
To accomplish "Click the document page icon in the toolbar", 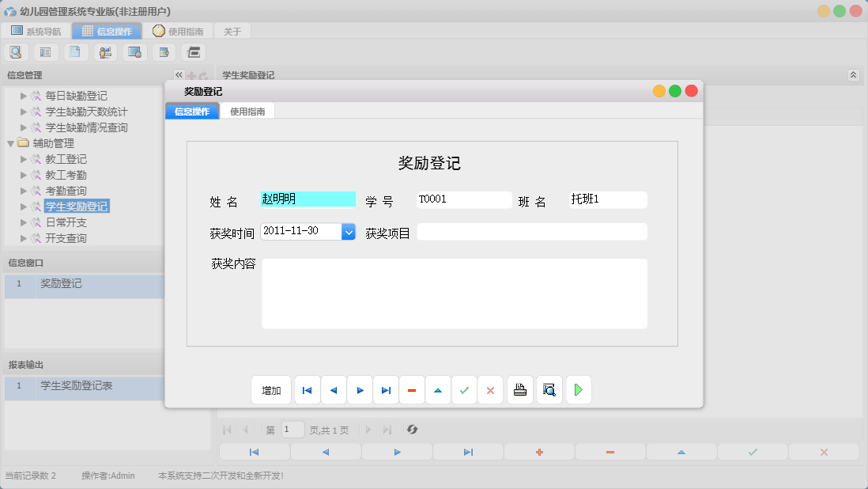I will click(75, 51).
